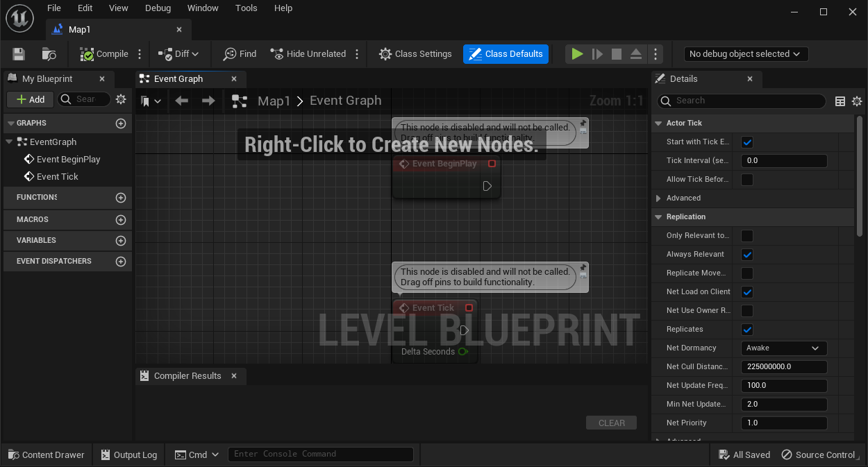
Task: Focus the My Blueprint search field
Action: tap(84, 99)
